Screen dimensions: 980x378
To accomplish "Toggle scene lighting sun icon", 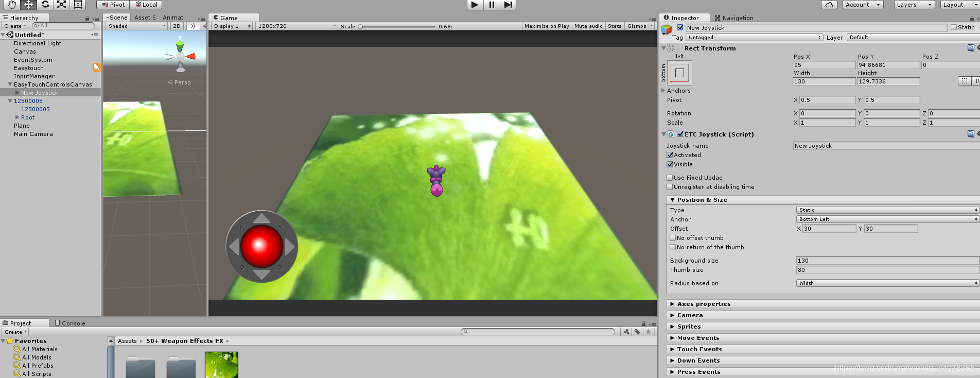I will [x=193, y=26].
